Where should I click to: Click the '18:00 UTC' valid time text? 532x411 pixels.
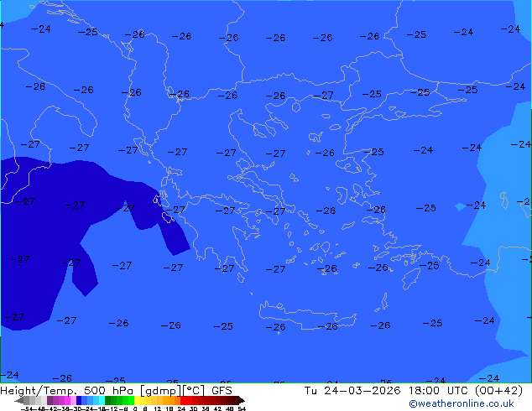point(440,391)
